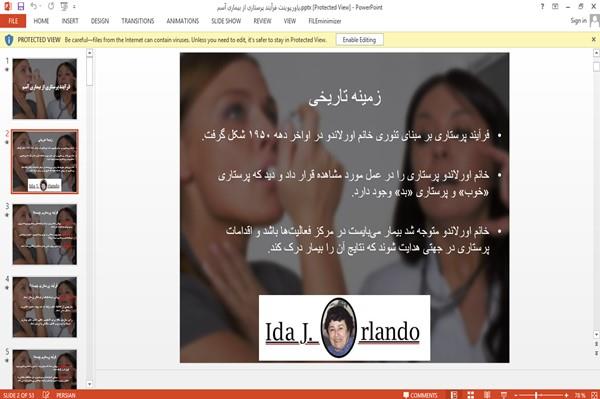Click the first bullet mentioning ۱۹۵۰
This screenshot has height=399, width=600.
[x=346, y=135]
